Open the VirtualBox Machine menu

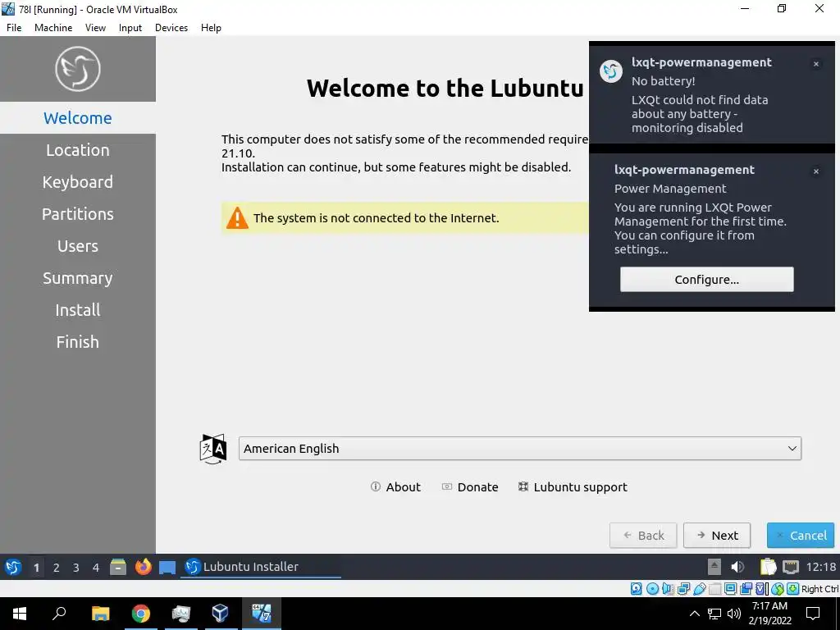(x=53, y=28)
